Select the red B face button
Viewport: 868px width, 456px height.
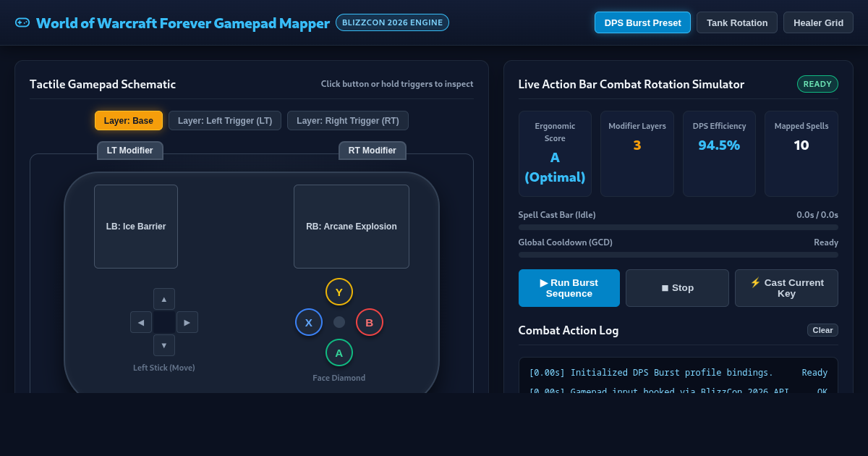pyautogui.click(x=370, y=322)
